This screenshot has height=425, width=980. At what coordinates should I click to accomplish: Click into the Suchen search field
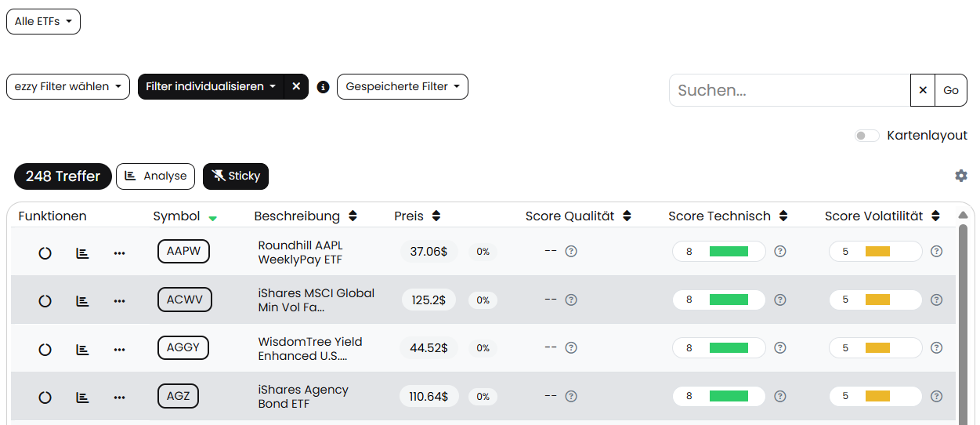pos(790,90)
